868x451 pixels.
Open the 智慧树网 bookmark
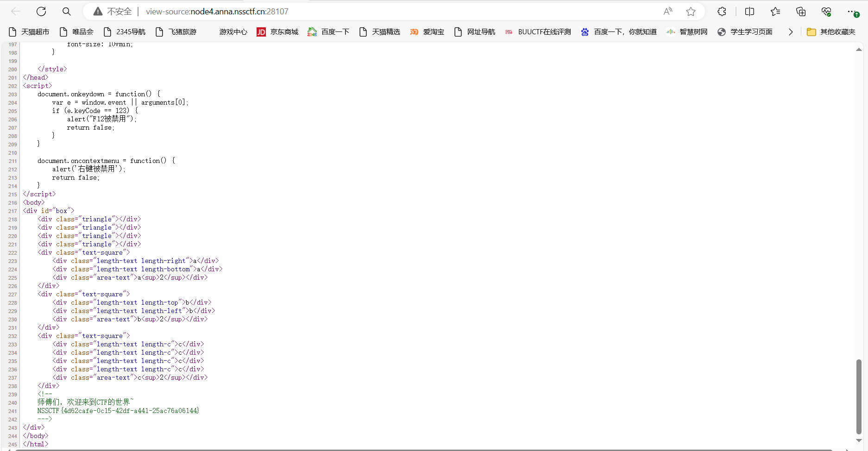click(x=687, y=31)
